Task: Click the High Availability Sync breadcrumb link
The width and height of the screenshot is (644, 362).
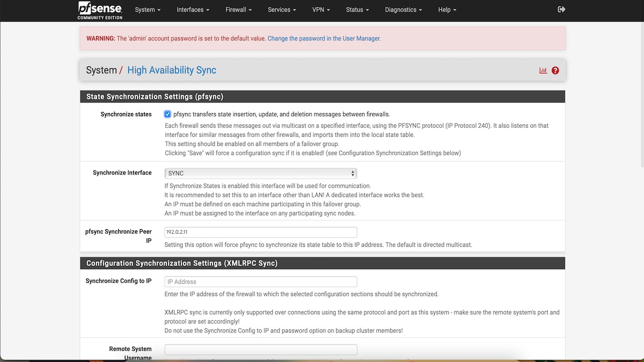Action: (x=172, y=70)
